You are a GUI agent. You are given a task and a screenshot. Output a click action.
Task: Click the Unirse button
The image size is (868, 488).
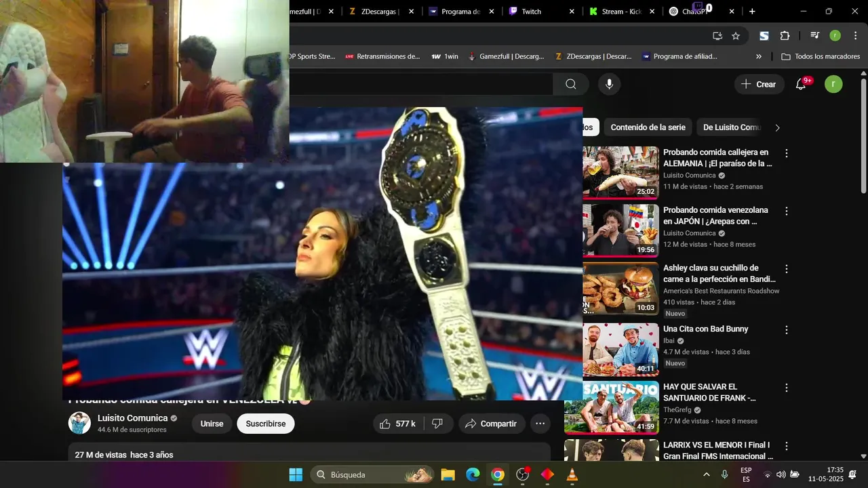(x=212, y=424)
